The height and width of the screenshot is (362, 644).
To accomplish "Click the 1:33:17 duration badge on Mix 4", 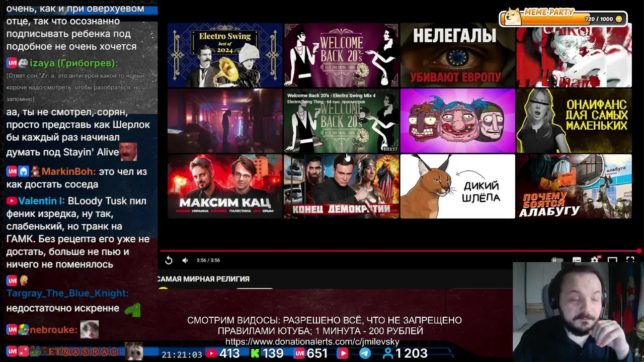I will click(389, 149).
